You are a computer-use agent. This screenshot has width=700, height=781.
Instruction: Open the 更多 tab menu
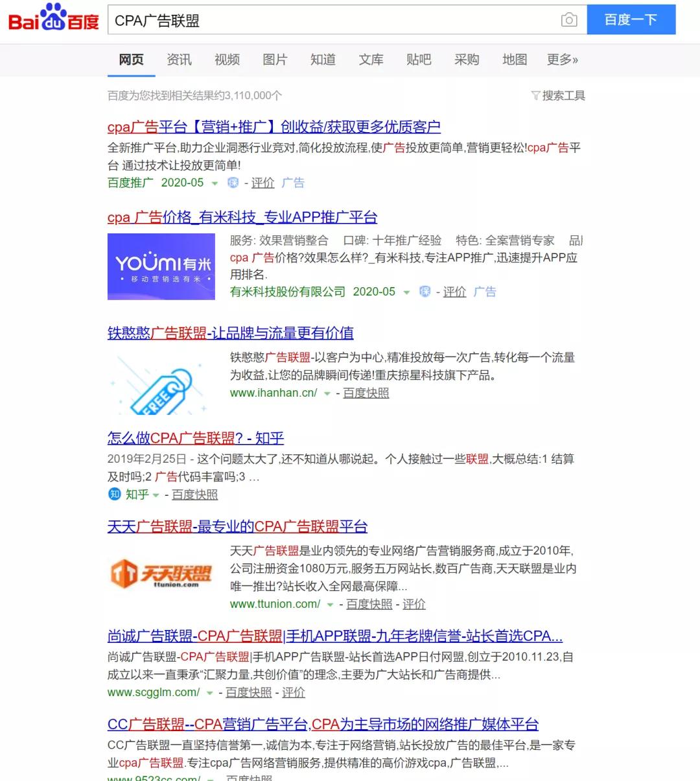[x=562, y=60]
